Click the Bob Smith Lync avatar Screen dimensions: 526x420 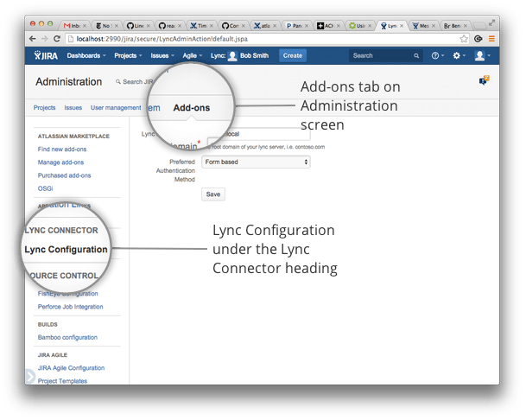click(x=232, y=55)
